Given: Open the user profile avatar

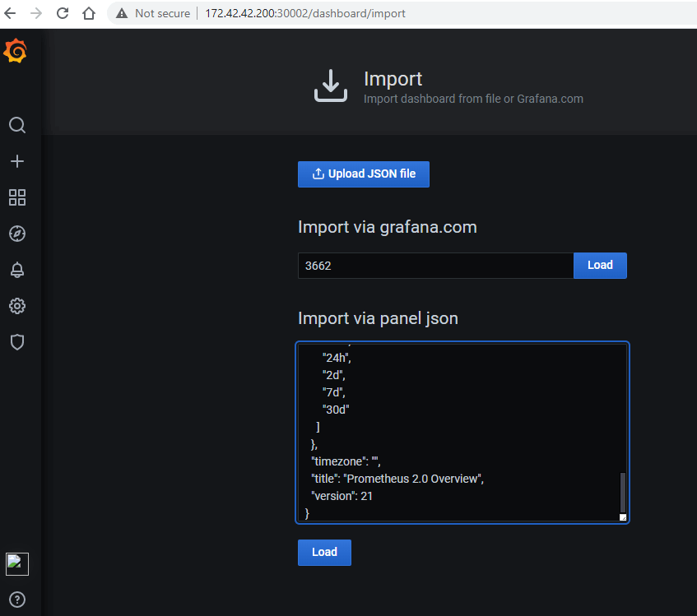Looking at the screenshot, I should coord(17,564).
